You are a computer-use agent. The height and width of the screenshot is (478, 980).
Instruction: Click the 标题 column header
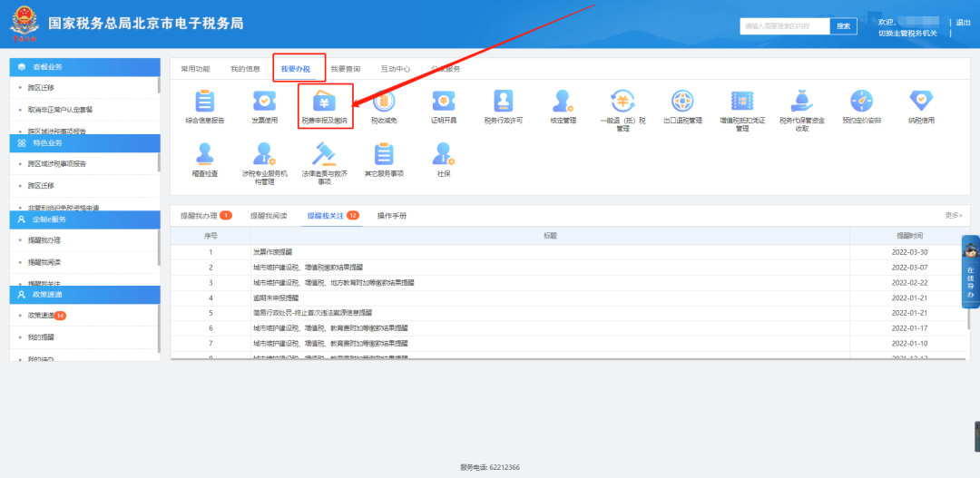click(550, 236)
